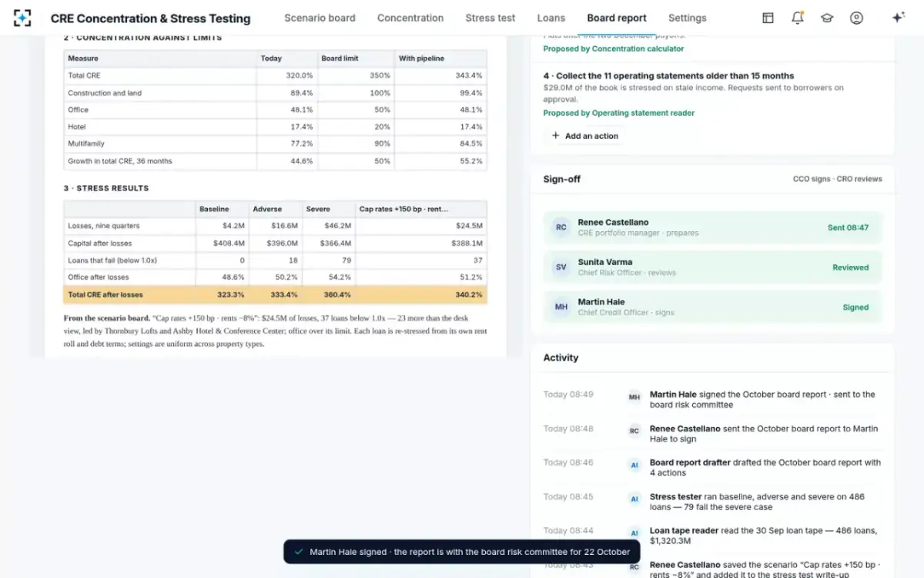Open the user profile icon

(x=856, y=18)
